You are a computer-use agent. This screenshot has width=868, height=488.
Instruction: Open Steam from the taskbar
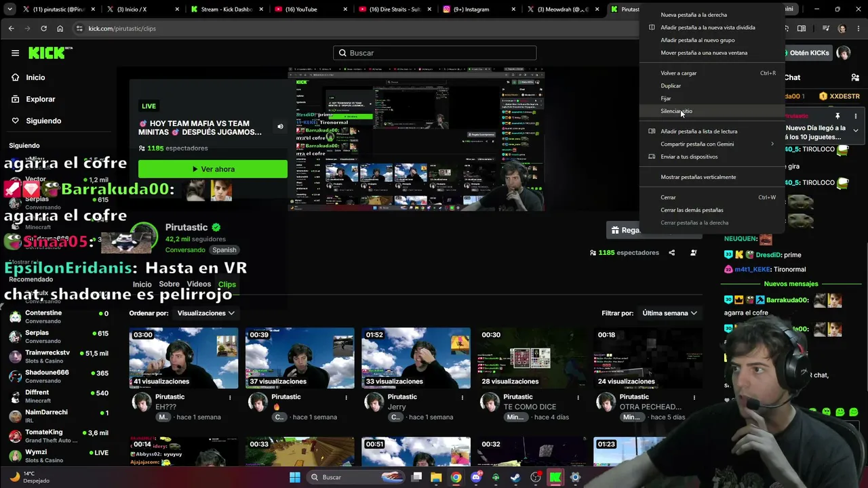[x=515, y=477]
